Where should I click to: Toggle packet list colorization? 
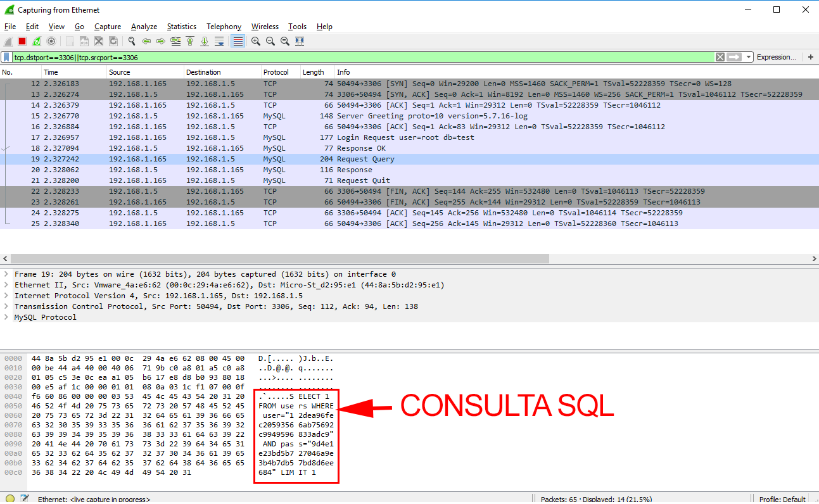(238, 41)
